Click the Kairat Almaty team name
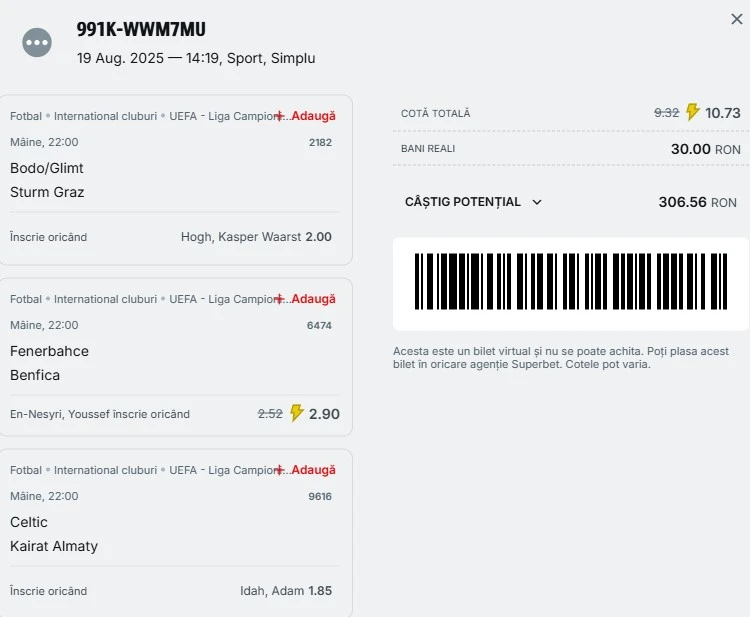The width and height of the screenshot is (750, 617). 54,546
